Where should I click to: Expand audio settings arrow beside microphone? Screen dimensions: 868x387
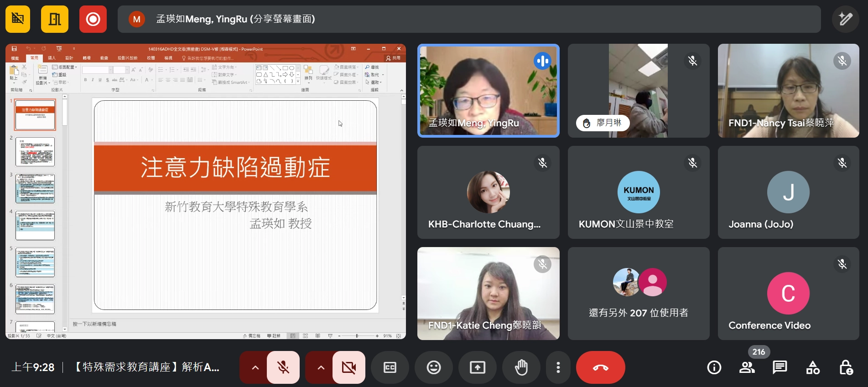click(255, 367)
